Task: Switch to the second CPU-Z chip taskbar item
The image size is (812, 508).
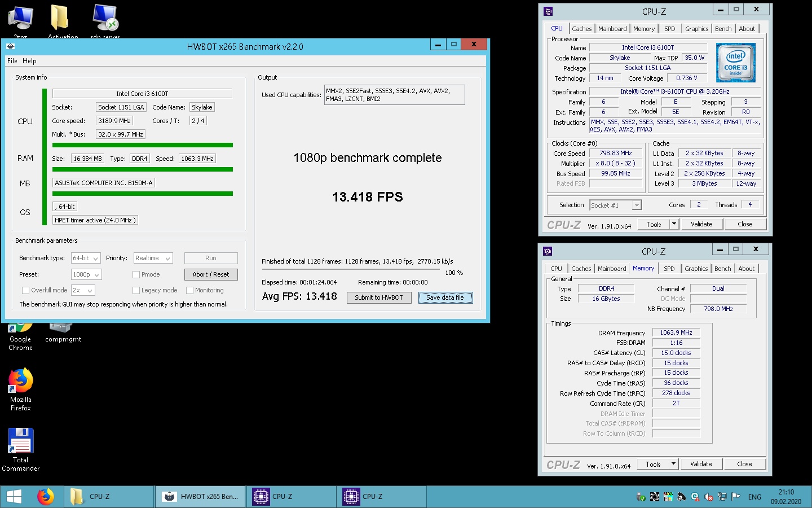Action: [381, 497]
